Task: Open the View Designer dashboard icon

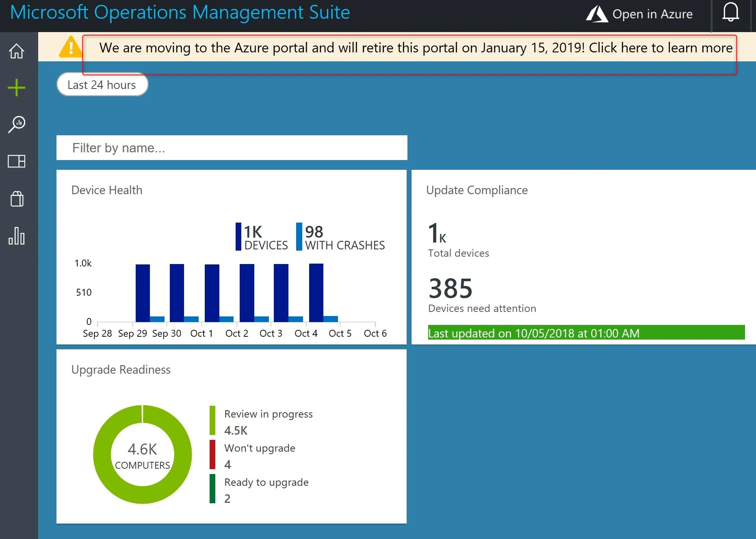Action: coord(17,161)
